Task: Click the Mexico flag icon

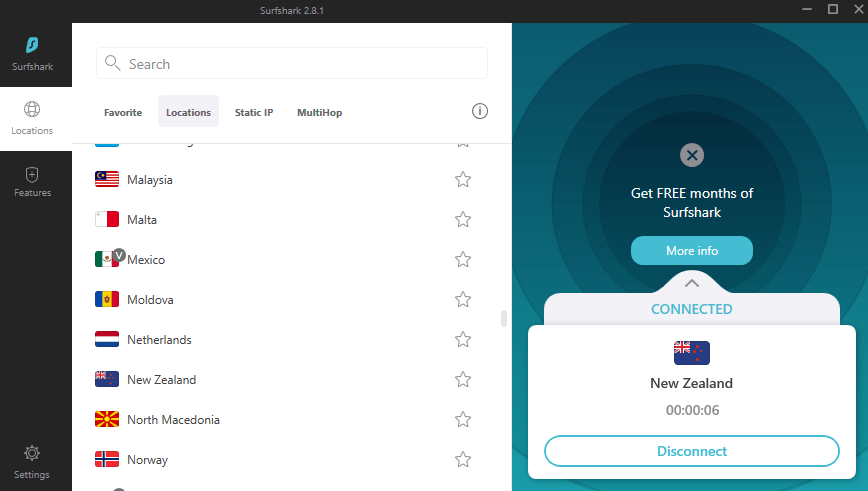Action: (106, 259)
